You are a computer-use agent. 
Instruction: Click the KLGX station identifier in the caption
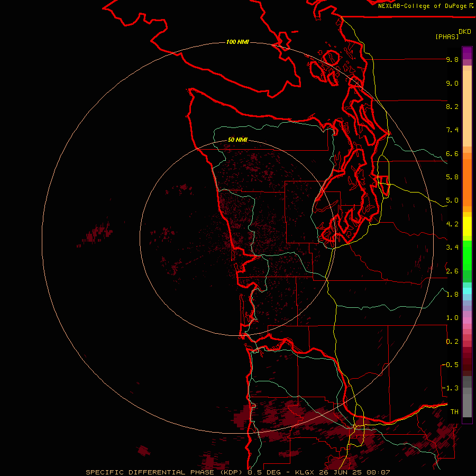click(305, 472)
